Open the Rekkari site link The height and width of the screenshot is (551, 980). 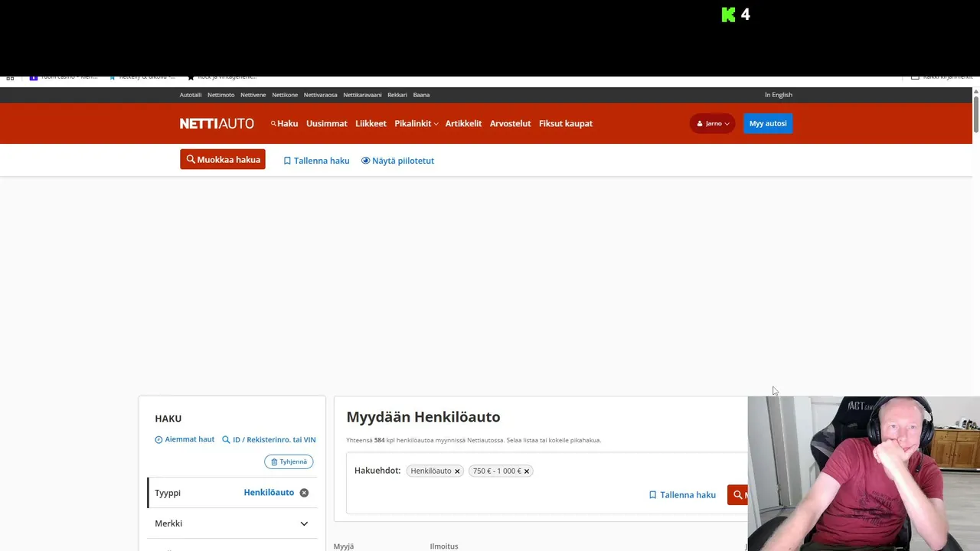tap(397, 95)
